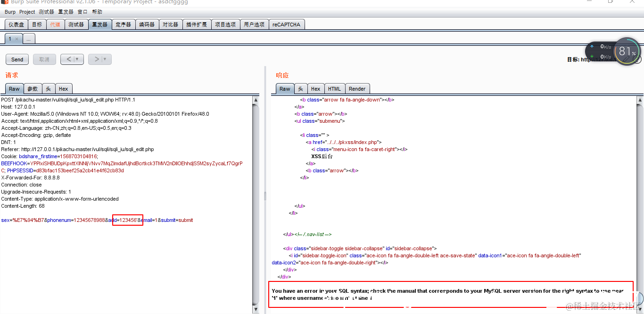Switch to the request 头 (headers) tab
Screen dimensions: 644x314
(49, 89)
